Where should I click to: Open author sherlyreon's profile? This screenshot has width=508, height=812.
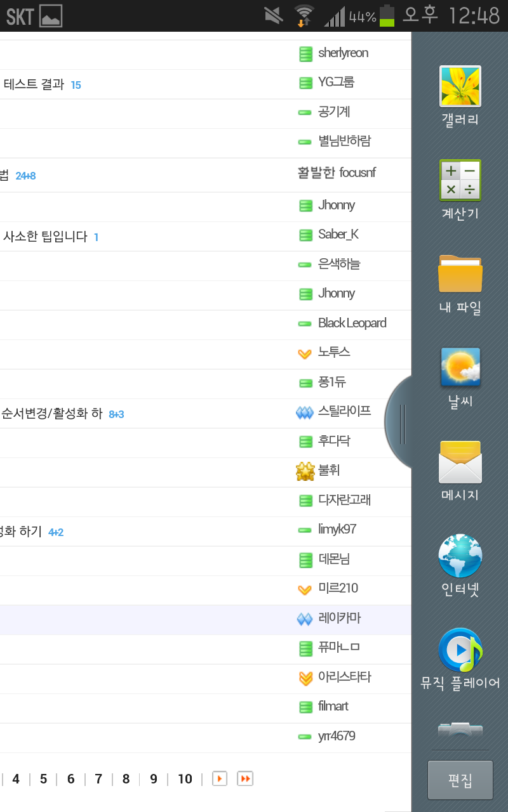[x=343, y=53]
